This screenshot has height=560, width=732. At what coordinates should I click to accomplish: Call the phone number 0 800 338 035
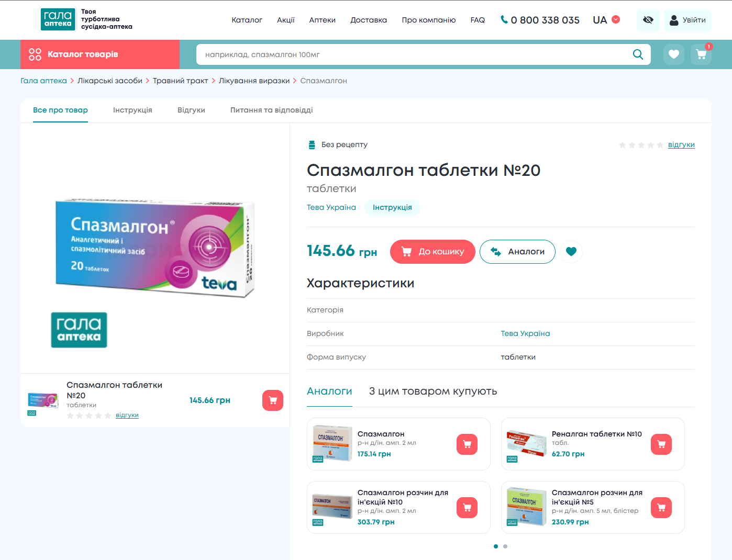[540, 20]
